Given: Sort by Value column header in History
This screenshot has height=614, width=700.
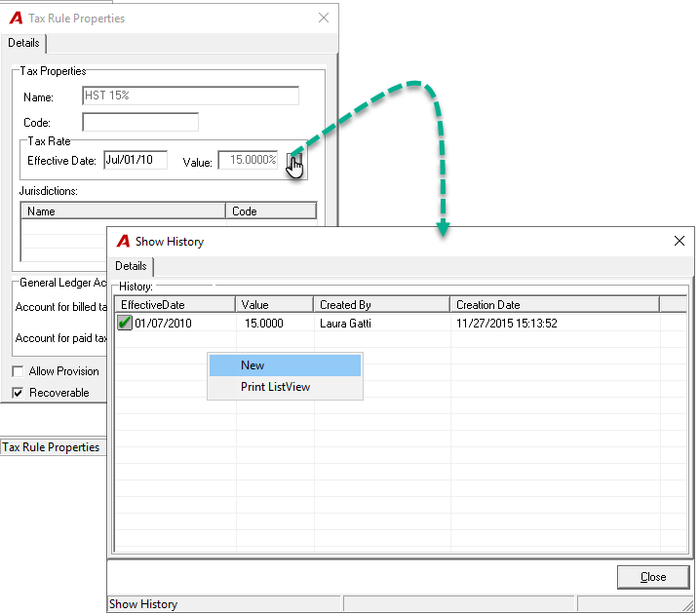Looking at the screenshot, I should point(275,305).
